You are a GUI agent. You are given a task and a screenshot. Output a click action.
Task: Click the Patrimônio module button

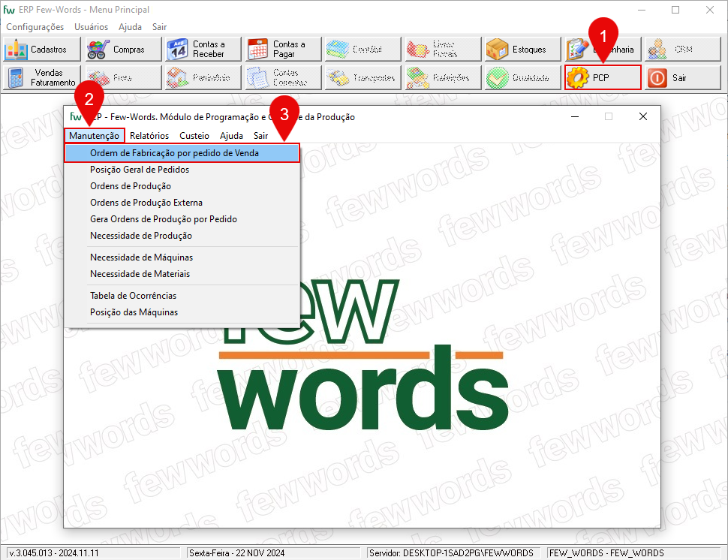click(x=203, y=77)
